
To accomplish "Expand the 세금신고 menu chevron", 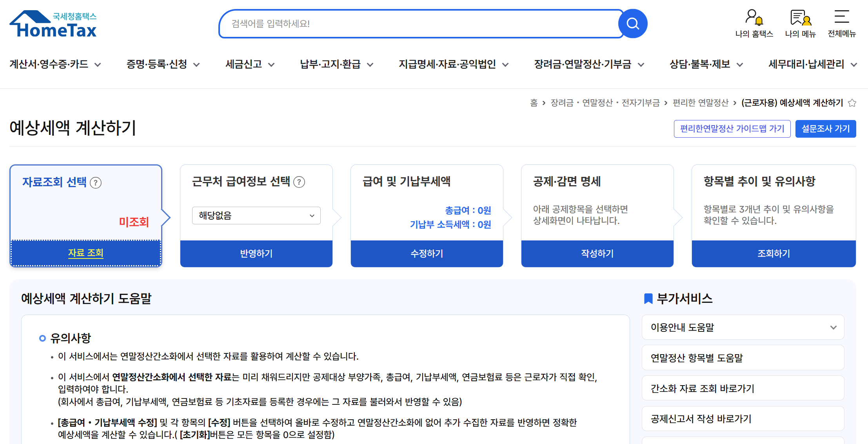I will [x=272, y=65].
